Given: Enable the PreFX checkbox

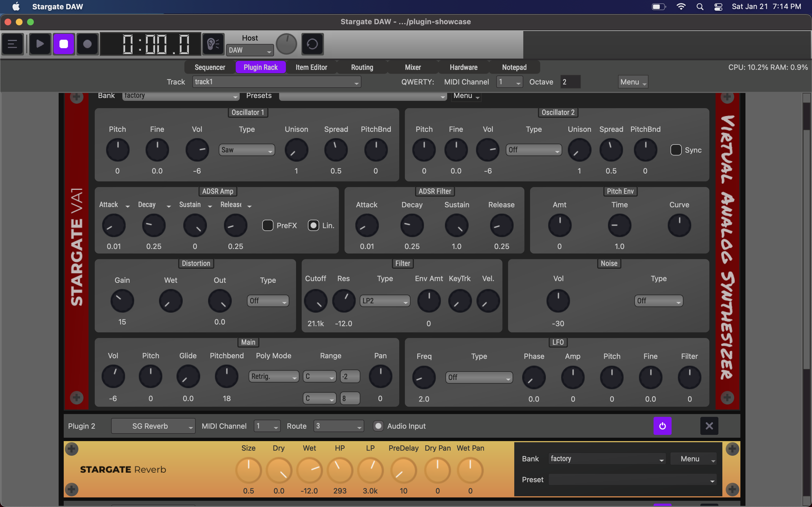Looking at the screenshot, I should tap(267, 225).
